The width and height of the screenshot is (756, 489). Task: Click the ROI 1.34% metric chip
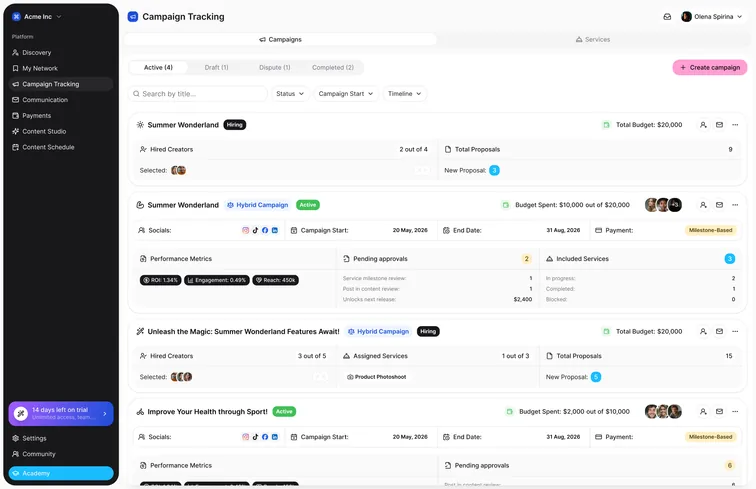(161, 280)
